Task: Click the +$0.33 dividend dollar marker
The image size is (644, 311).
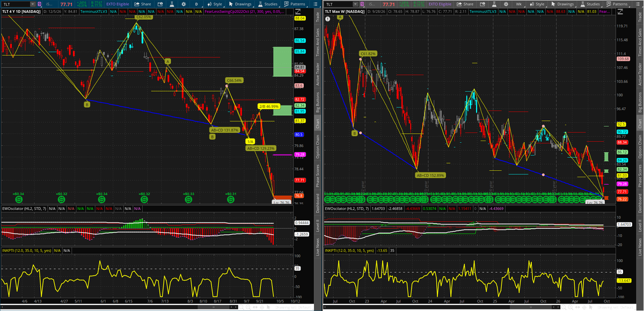Action: click(188, 199)
